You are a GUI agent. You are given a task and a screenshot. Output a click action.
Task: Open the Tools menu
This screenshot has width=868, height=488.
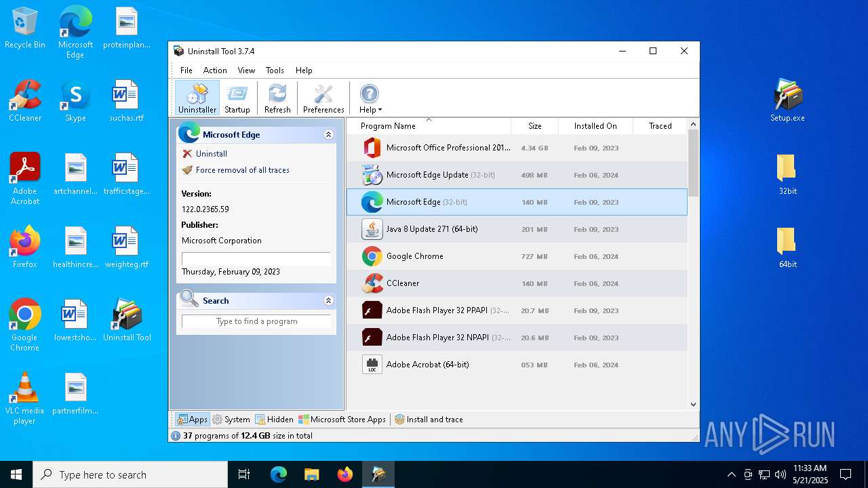tap(275, 70)
